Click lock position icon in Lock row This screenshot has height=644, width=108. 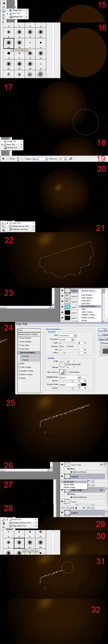pos(73,508)
